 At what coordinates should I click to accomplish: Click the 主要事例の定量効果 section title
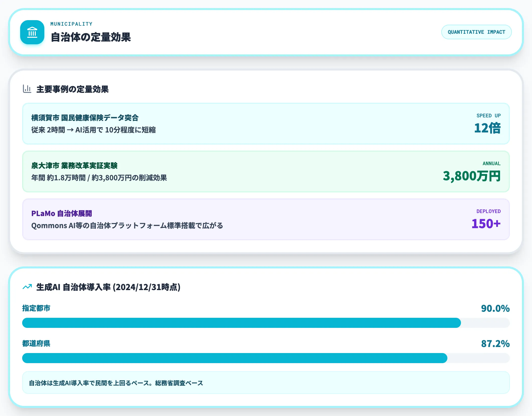[x=73, y=89]
